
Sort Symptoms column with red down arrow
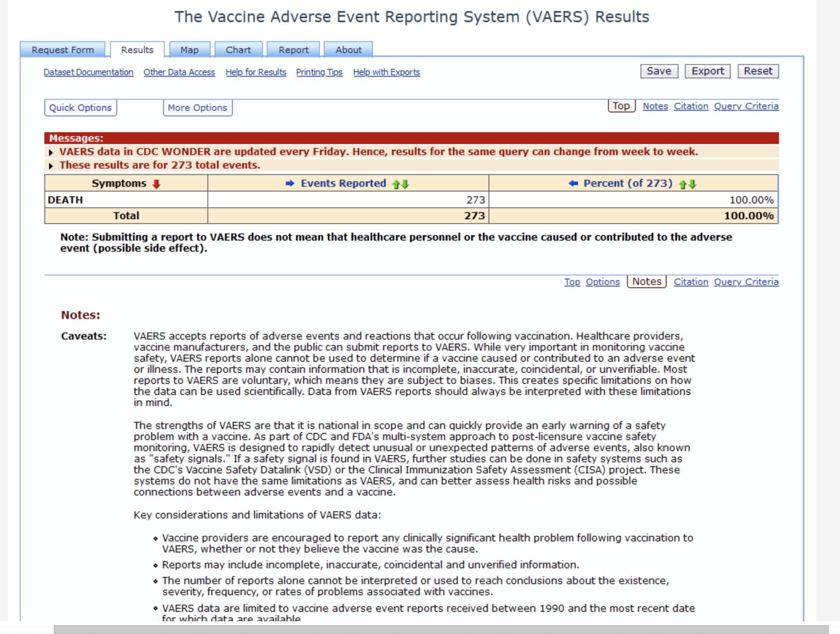coord(156,184)
